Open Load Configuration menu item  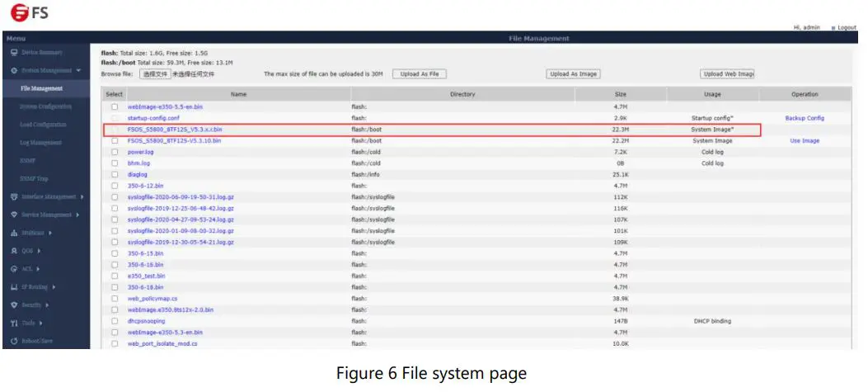pos(43,125)
